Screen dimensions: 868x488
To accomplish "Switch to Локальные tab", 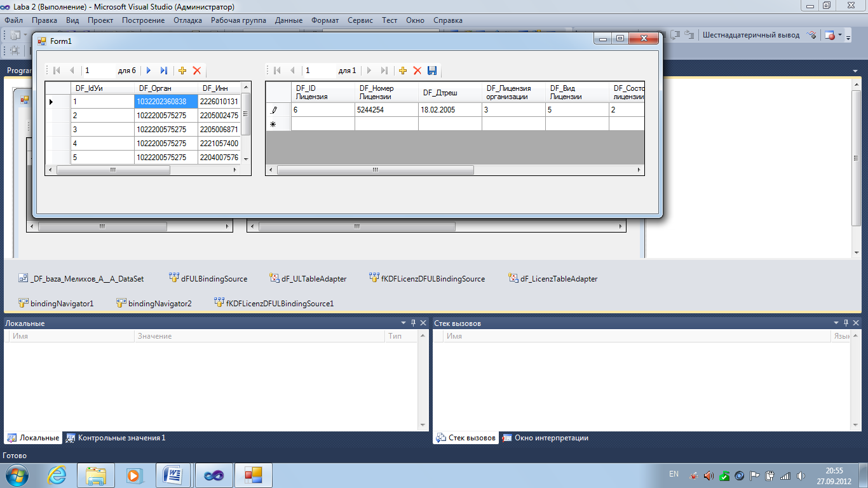I will pos(34,438).
